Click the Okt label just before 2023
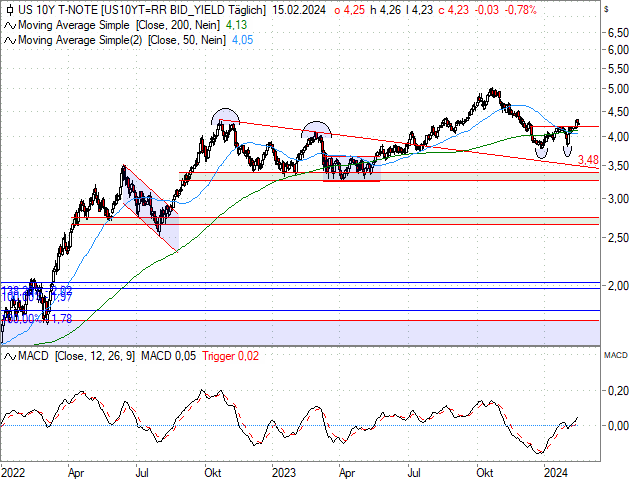This screenshot has height=480, width=640. click(213, 473)
